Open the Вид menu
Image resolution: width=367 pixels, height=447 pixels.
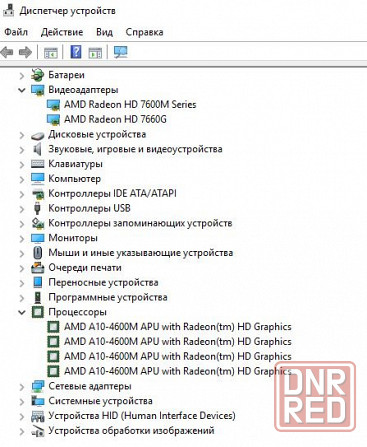pyautogui.click(x=104, y=32)
